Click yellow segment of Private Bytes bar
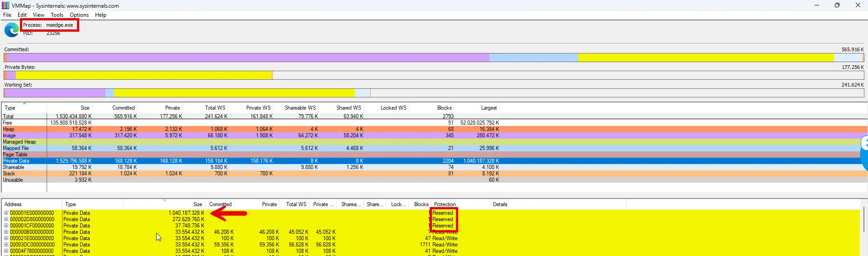The image size is (868, 256). pos(144,75)
